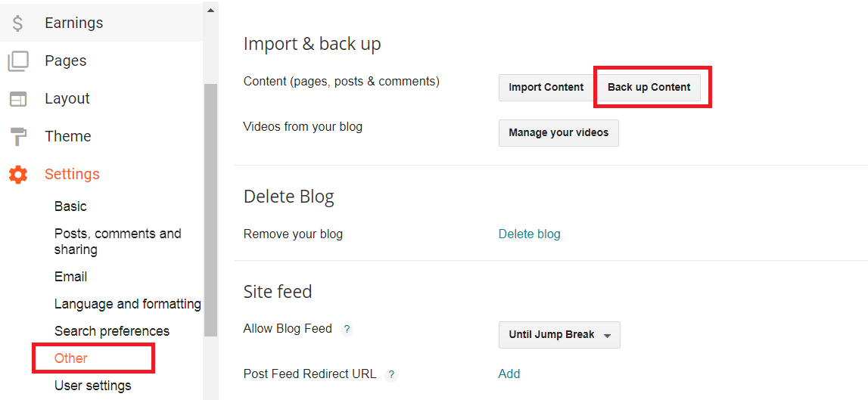
Task: Click the orange Settings gear icon
Action: [18, 175]
